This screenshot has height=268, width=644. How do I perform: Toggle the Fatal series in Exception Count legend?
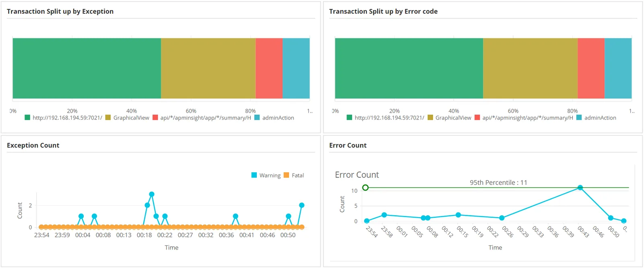(x=294, y=175)
